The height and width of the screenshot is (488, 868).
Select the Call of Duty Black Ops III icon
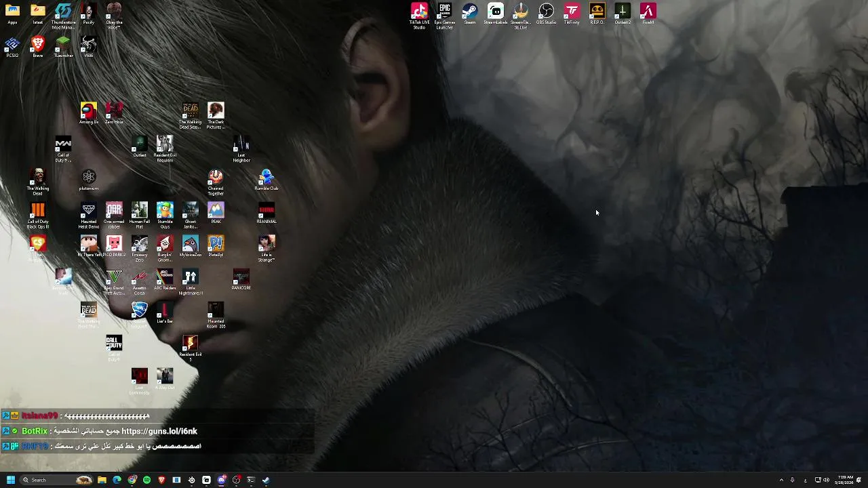[x=38, y=215]
